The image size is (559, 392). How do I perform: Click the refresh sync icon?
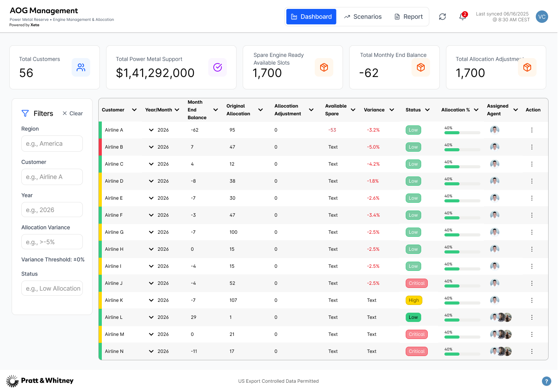[442, 17]
